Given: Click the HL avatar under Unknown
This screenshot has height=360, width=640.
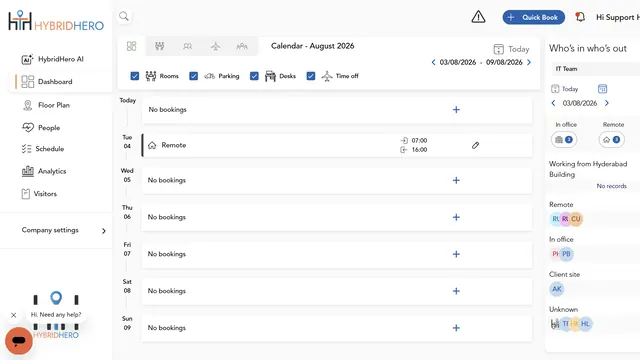Looking at the screenshot, I should 586,324.
